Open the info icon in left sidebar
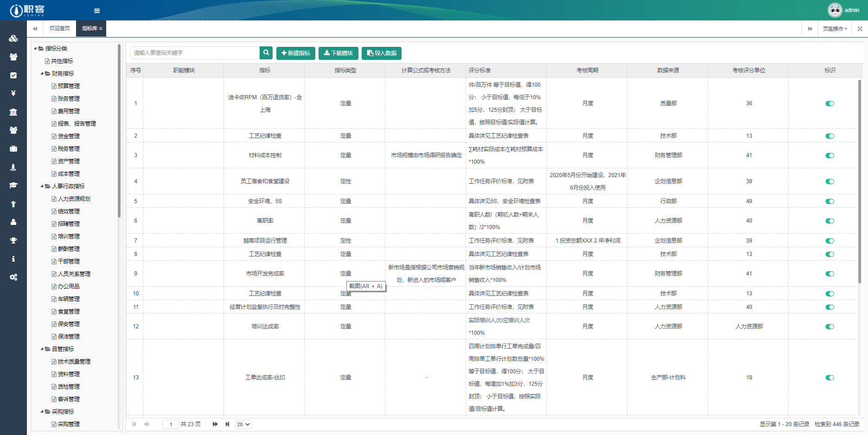 point(13,258)
